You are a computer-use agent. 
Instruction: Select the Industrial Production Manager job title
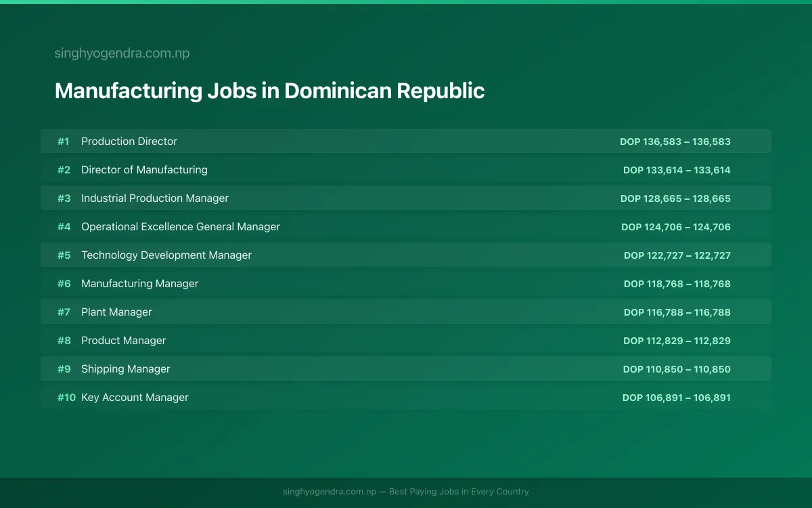coord(155,198)
